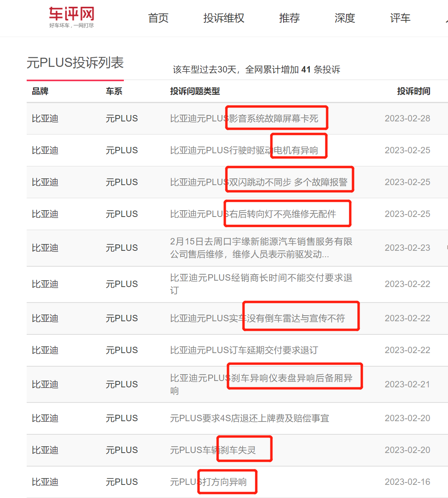This screenshot has width=448, height=498.
Task: Open the 评车 navigation item
Action: pos(400,18)
